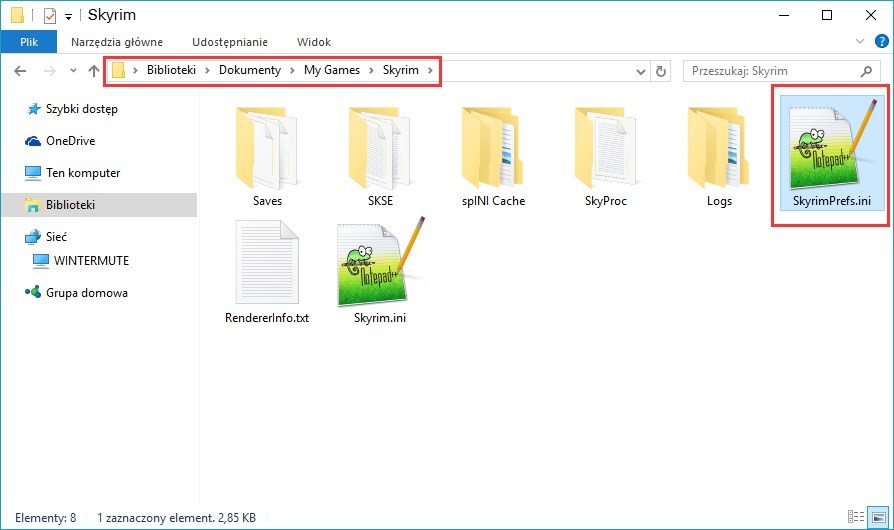Go up one folder level arrow
Viewport: 894px width, 530px height.
point(94,71)
